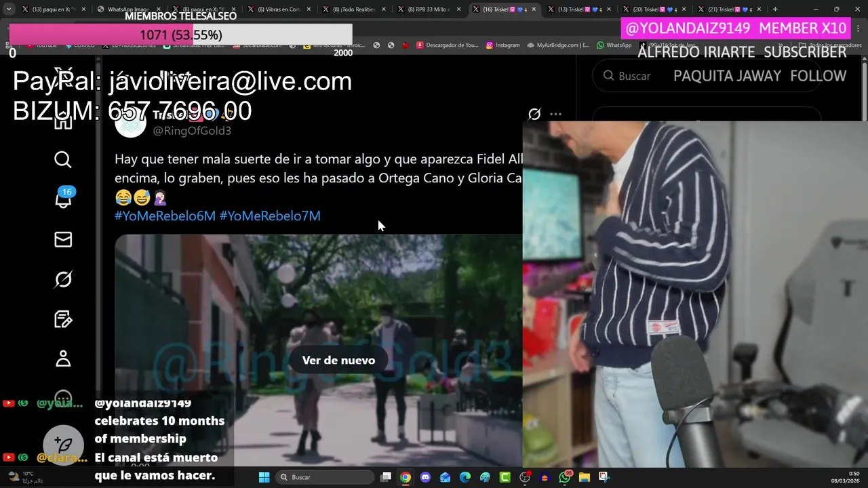
Task: Open Windows Start menu
Action: pos(264,477)
